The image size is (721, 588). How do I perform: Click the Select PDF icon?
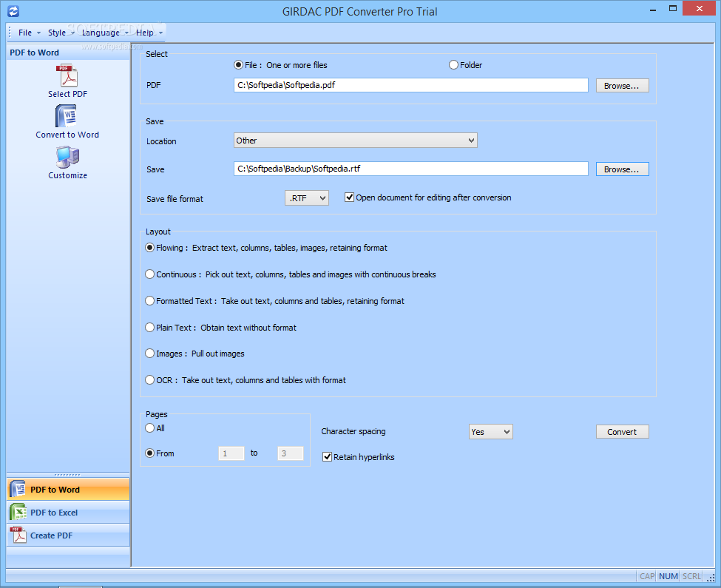point(67,76)
